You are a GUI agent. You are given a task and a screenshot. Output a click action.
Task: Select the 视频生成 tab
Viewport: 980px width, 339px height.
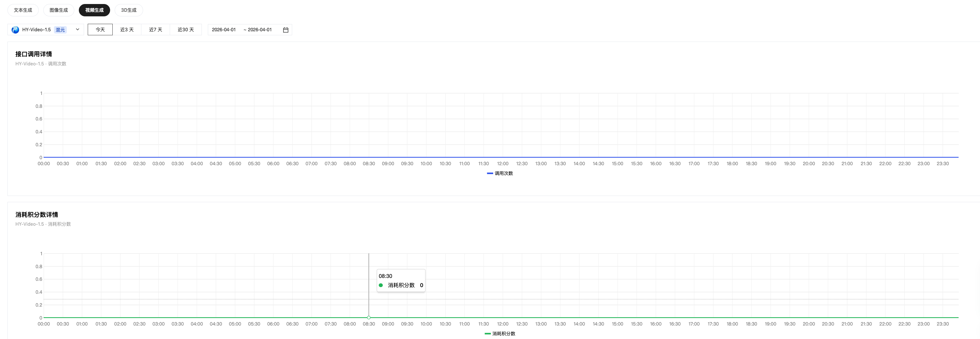(x=94, y=10)
